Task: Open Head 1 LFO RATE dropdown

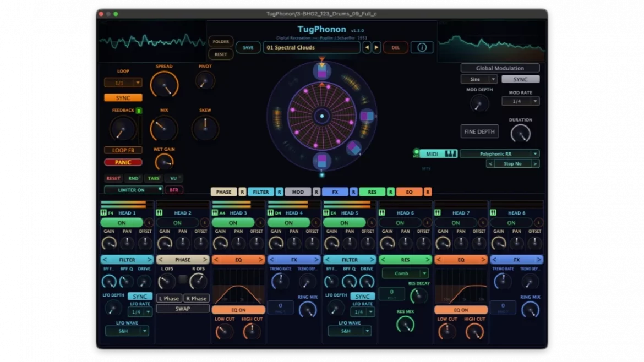Action: (x=140, y=312)
